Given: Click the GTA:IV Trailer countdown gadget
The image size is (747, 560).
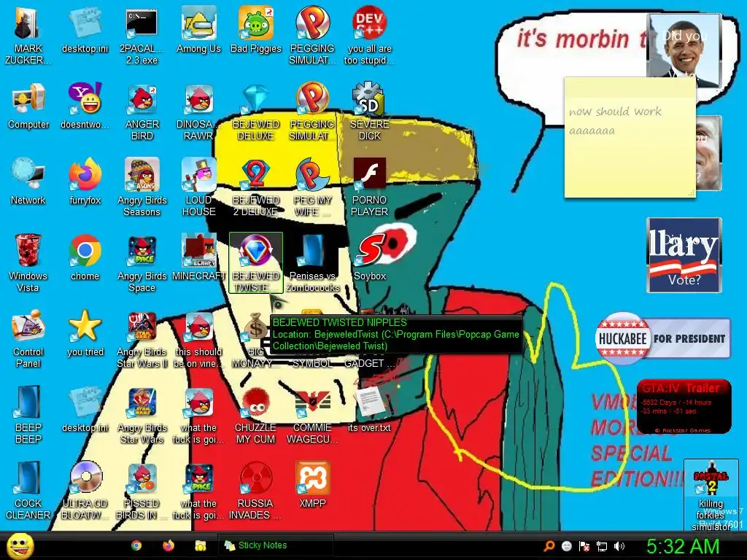Looking at the screenshot, I should click(684, 406).
